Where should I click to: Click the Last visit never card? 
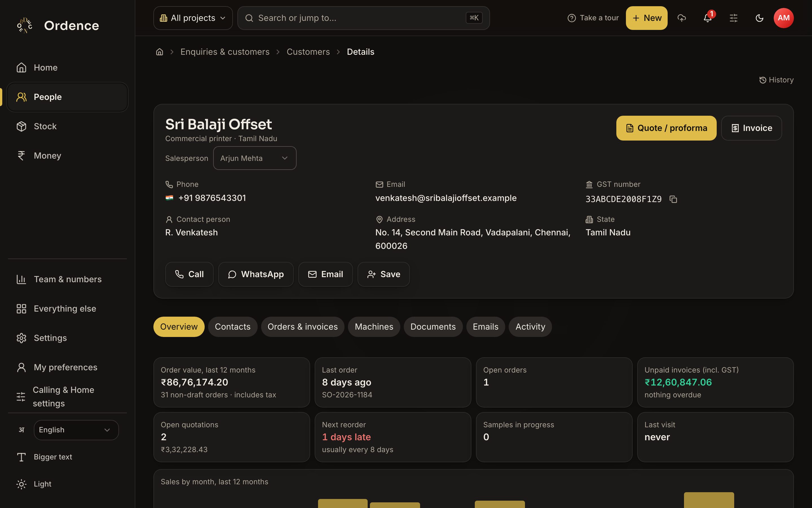(715, 437)
